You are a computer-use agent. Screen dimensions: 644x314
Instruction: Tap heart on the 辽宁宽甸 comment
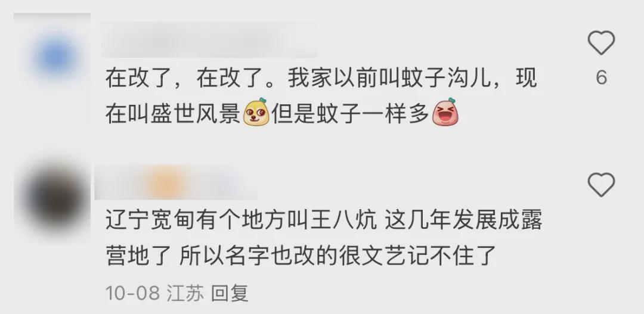(x=601, y=185)
